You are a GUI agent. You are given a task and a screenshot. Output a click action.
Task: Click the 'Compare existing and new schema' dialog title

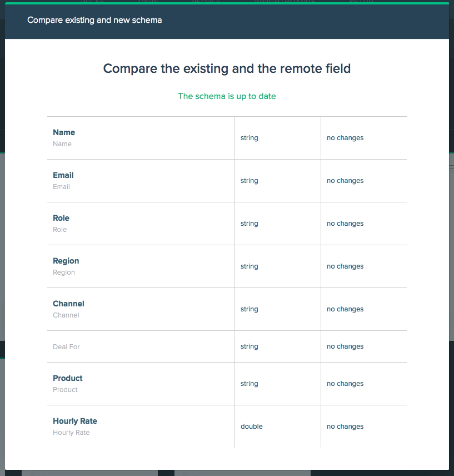[x=94, y=20]
